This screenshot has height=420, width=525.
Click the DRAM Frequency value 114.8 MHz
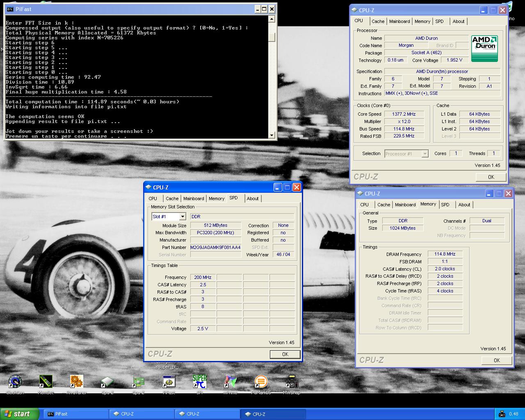point(445,254)
